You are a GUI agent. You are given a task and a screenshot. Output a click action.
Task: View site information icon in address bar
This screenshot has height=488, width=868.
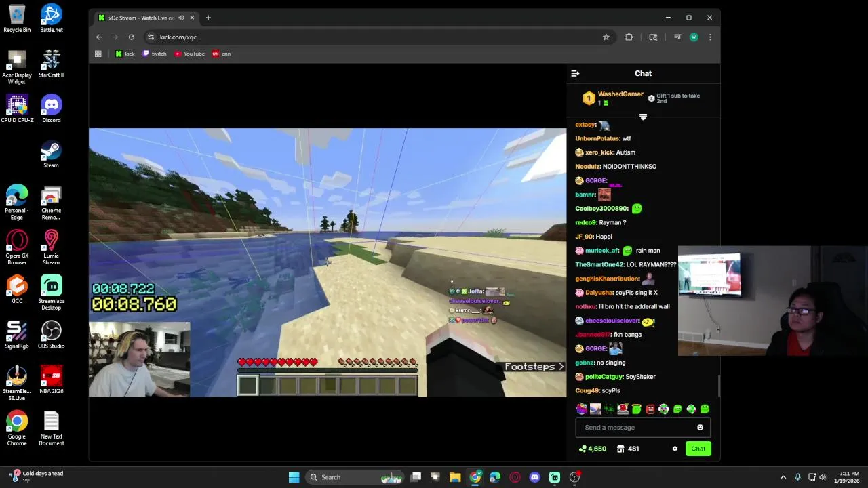(x=151, y=37)
